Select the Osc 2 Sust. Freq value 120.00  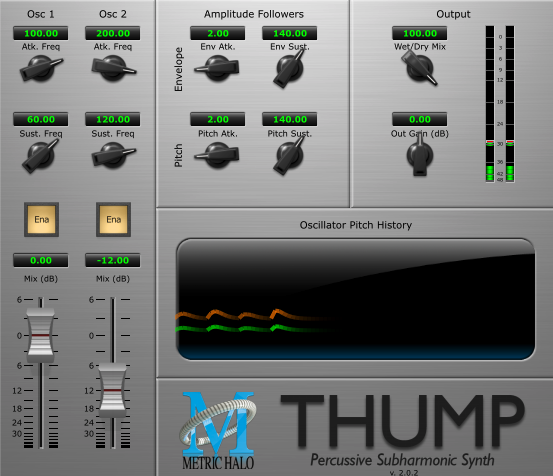(113, 119)
